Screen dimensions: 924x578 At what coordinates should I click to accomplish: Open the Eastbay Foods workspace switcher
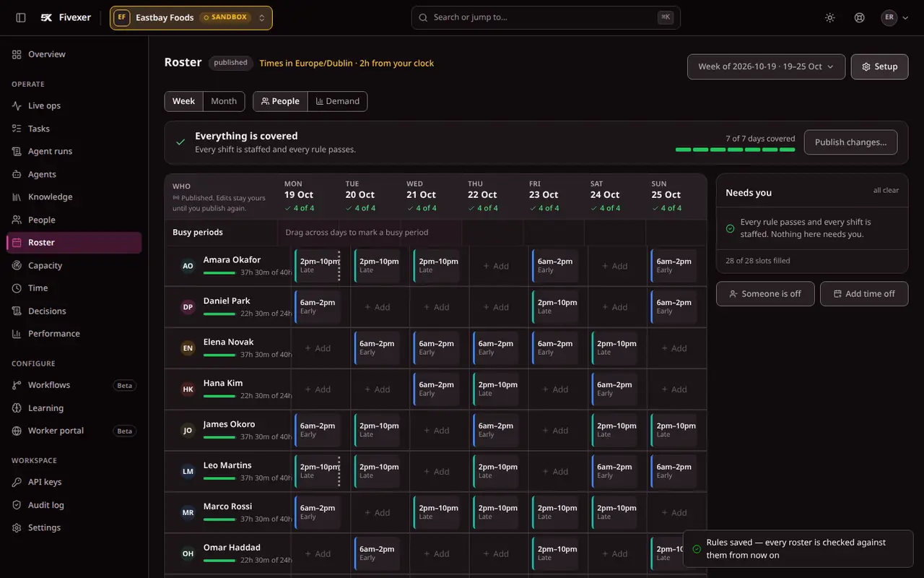(x=191, y=17)
